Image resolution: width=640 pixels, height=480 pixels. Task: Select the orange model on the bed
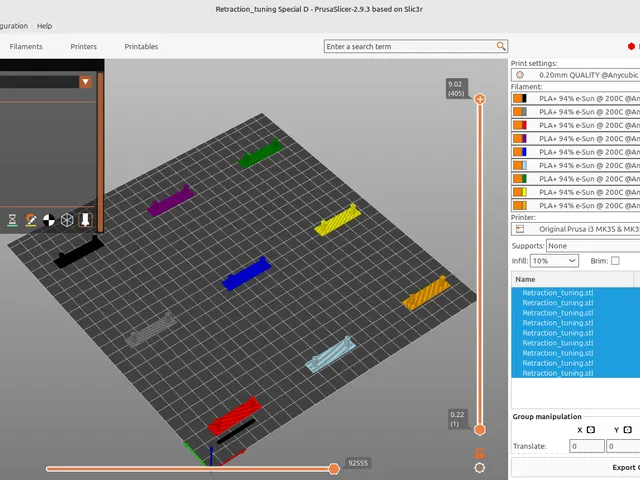click(x=427, y=293)
